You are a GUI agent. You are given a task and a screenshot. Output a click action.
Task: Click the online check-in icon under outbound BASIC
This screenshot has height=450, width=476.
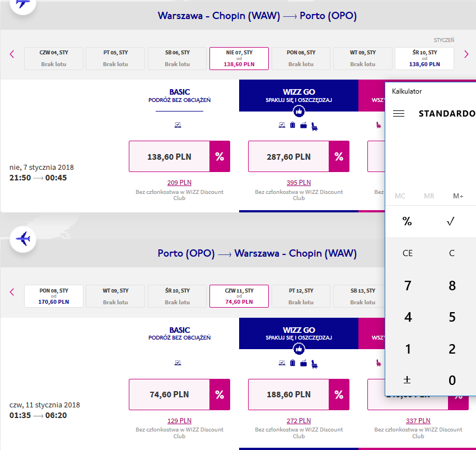[178, 125]
